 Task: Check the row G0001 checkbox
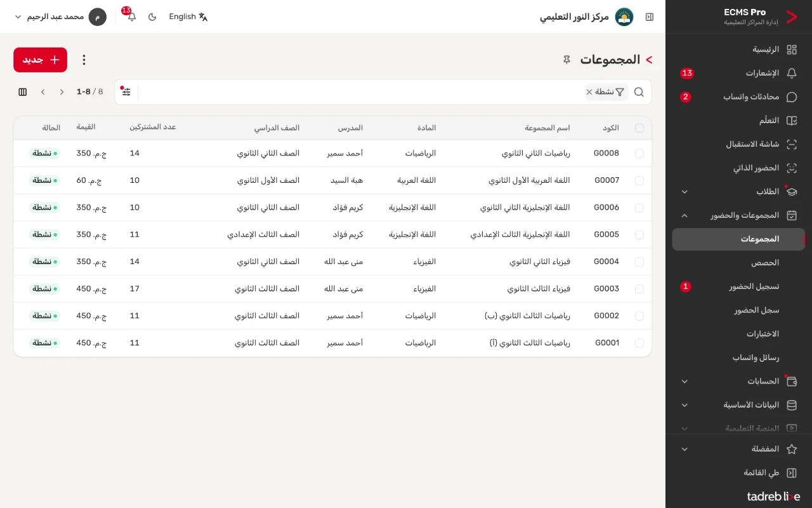639,343
